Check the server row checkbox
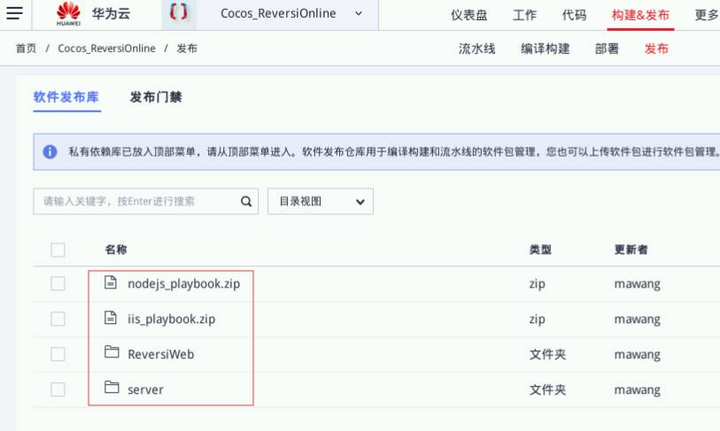 (x=58, y=389)
